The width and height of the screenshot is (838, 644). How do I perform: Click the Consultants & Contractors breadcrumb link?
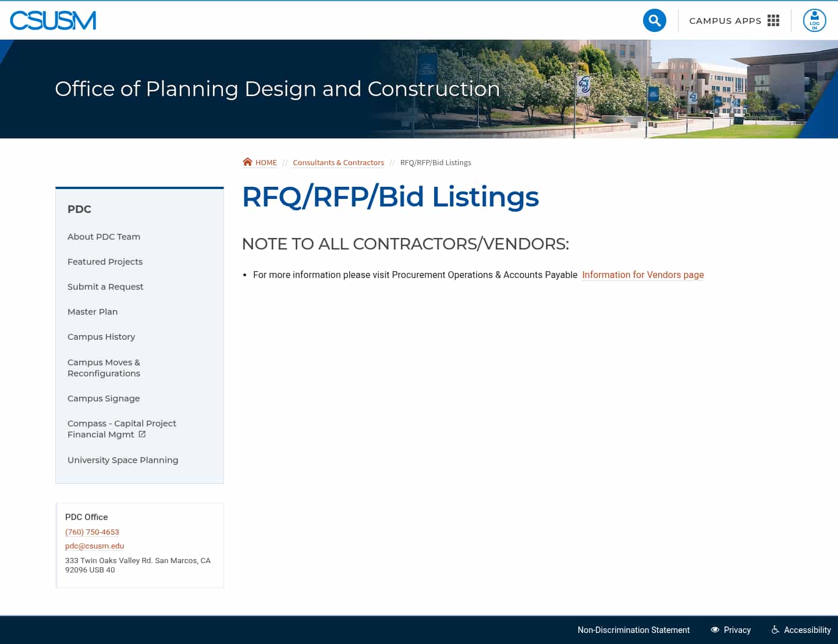[338, 162]
